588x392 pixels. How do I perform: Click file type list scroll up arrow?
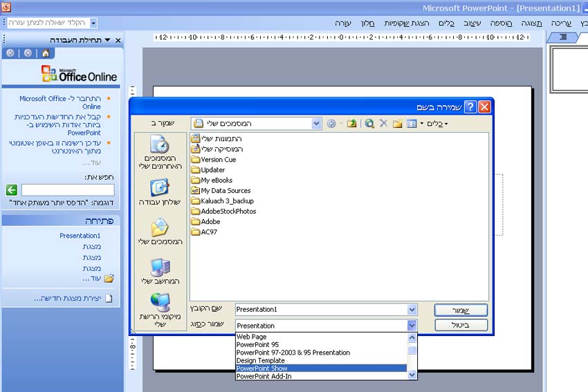412,337
